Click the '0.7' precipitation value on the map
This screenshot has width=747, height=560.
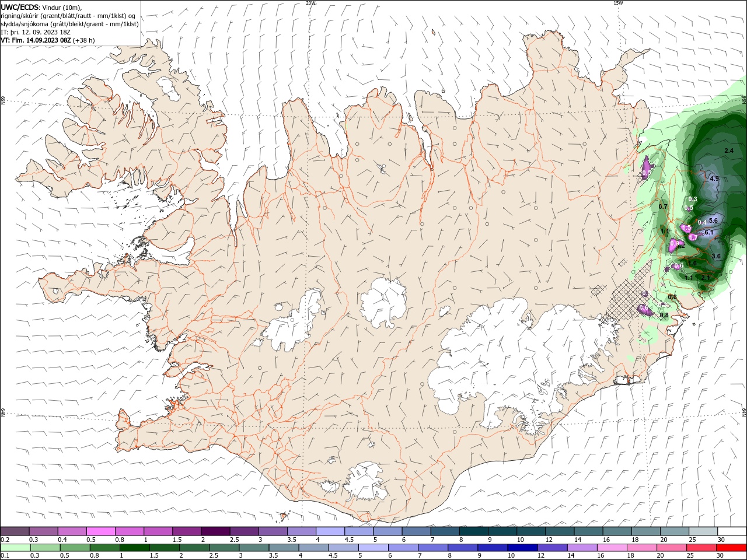tap(663, 206)
